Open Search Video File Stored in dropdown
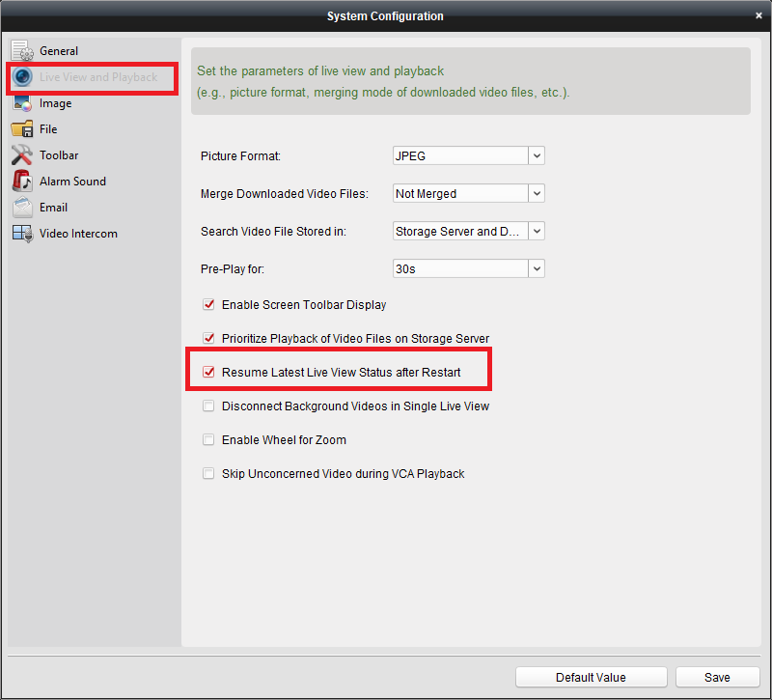 pos(537,231)
